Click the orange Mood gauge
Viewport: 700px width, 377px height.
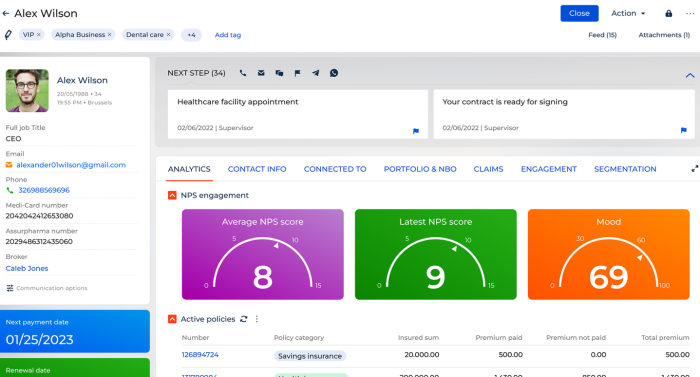[608, 254]
